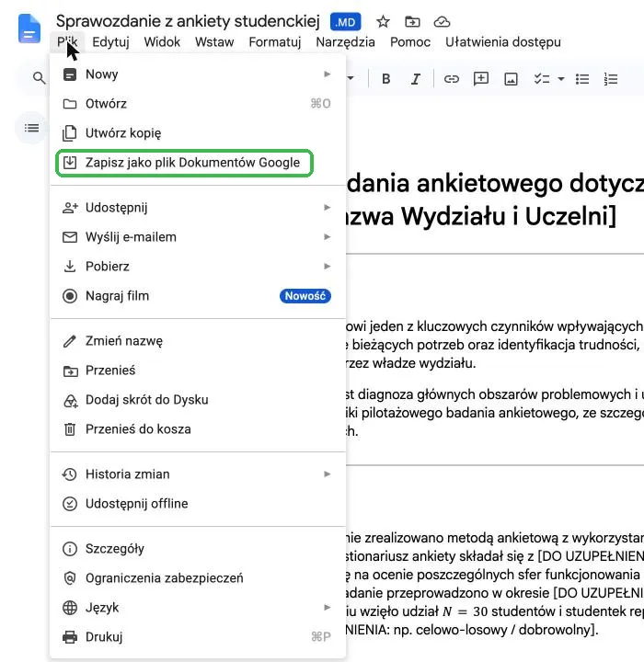644x662 pixels.
Task: Select Pobierz menu entry
Action: pos(198,267)
